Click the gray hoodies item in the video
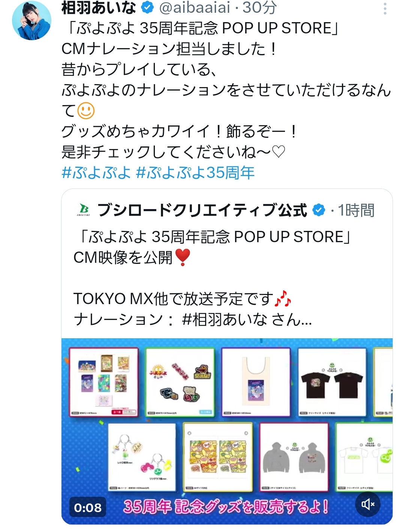Screen dimensions: 405x532 [294, 457]
